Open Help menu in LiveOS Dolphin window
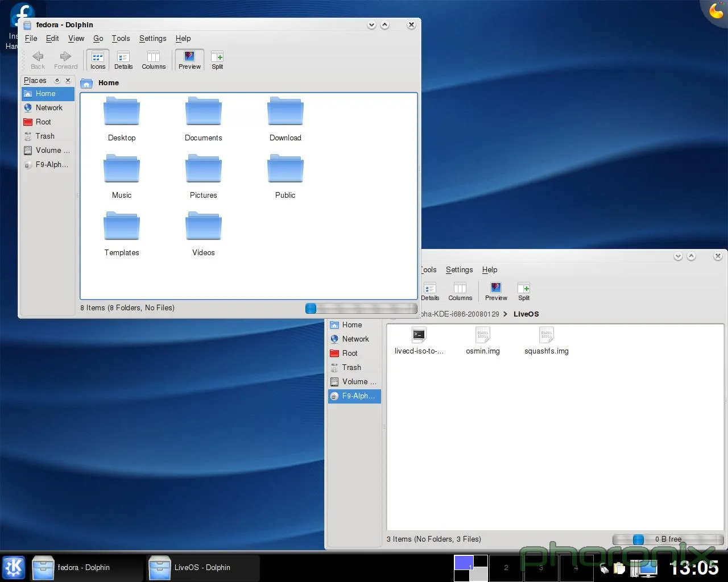 pos(490,270)
